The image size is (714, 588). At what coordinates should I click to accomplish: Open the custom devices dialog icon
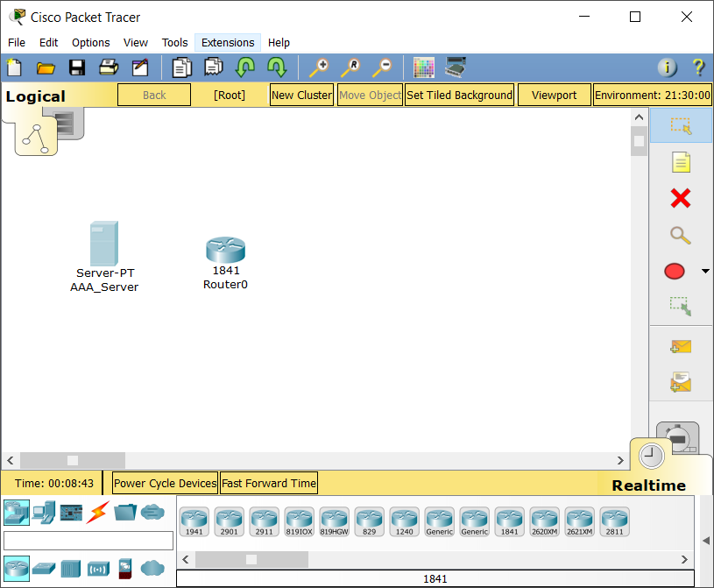456,67
